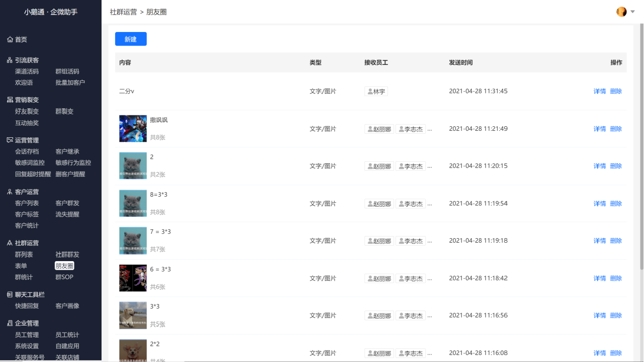Select 好友裂变 in the sidebar
This screenshot has height=362, width=644.
tap(27, 111)
